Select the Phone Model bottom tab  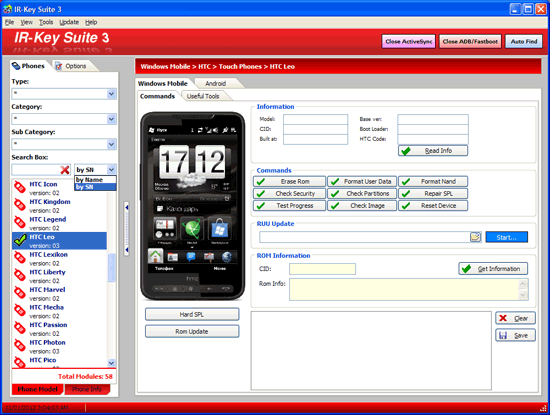(x=38, y=389)
